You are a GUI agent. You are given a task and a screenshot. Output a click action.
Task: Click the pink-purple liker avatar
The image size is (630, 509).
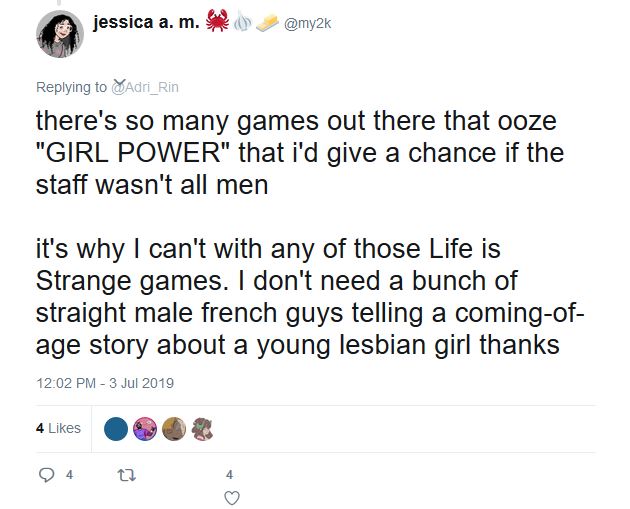click(x=145, y=429)
